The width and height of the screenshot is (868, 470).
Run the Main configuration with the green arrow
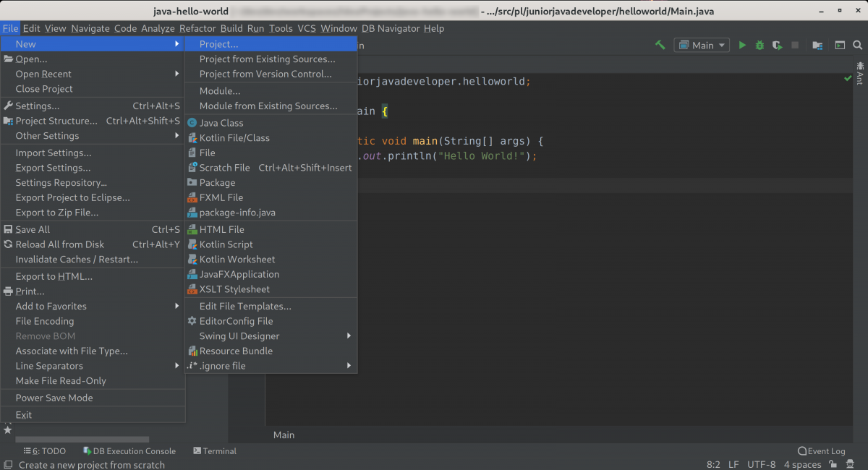pos(742,44)
